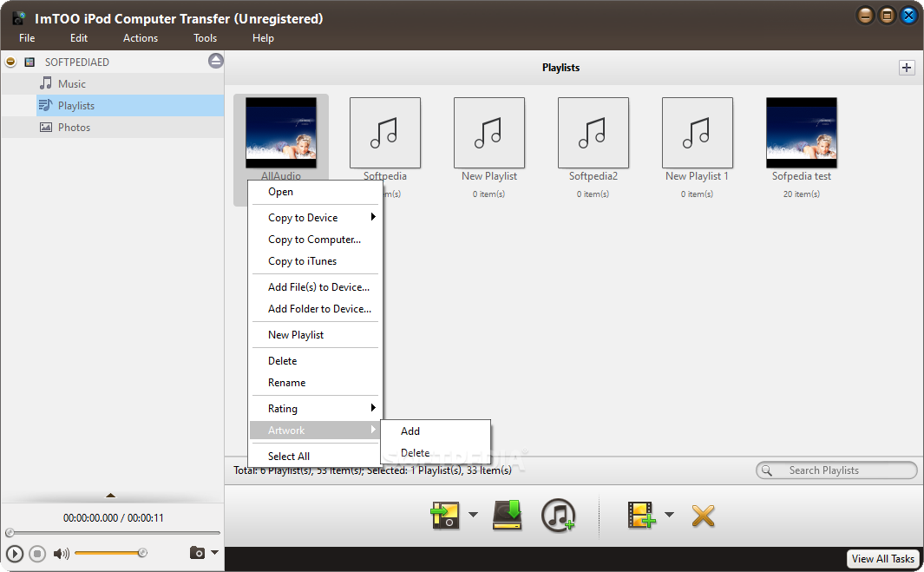Image resolution: width=924 pixels, height=572 pixels.
Task: Adjust the volume slider
Action: click(x=110, y=553)
